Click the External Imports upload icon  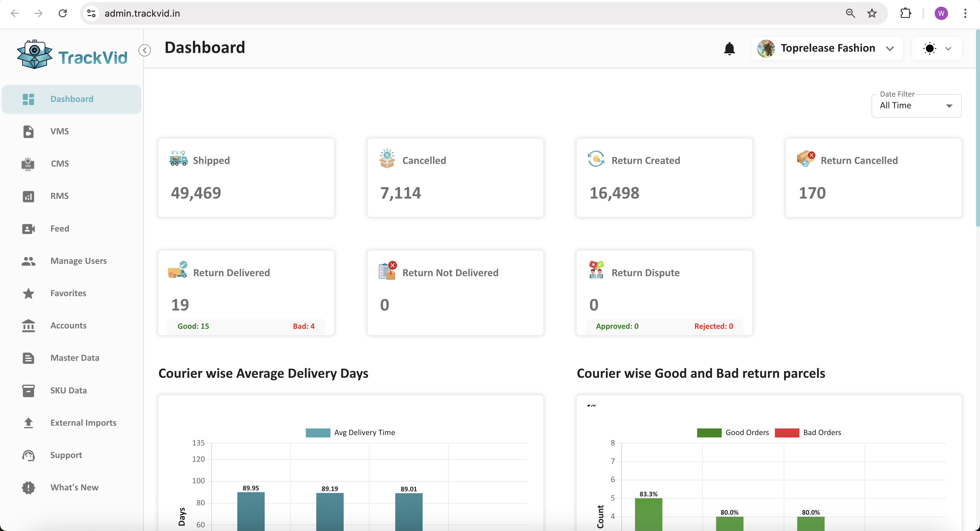coord(28,423)
